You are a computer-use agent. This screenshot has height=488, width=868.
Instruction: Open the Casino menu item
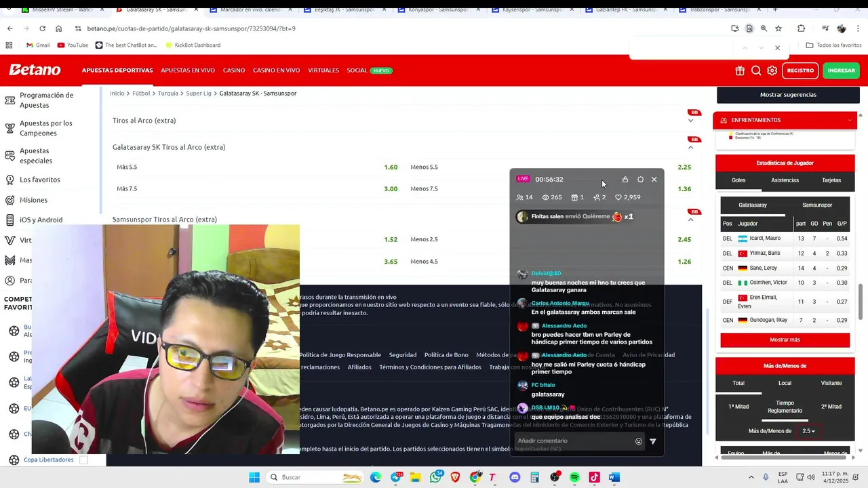pyautogui.click(x=234, y=70)
